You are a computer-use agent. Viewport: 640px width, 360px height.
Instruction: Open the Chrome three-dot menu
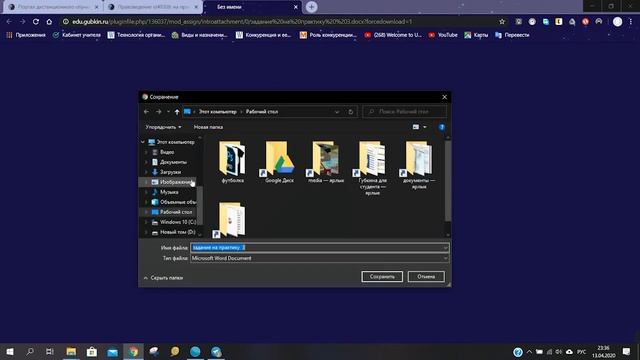[x=631, y=22]
